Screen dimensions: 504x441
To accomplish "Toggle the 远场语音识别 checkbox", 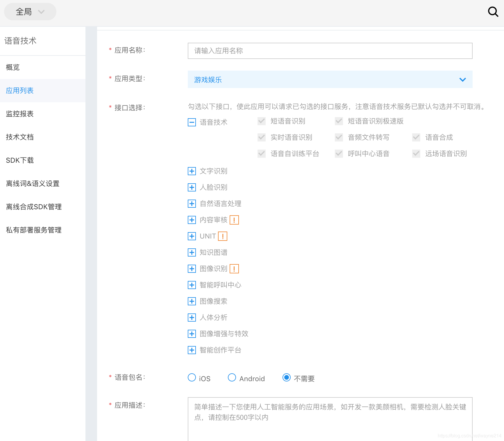I will (x=416, y=154).
